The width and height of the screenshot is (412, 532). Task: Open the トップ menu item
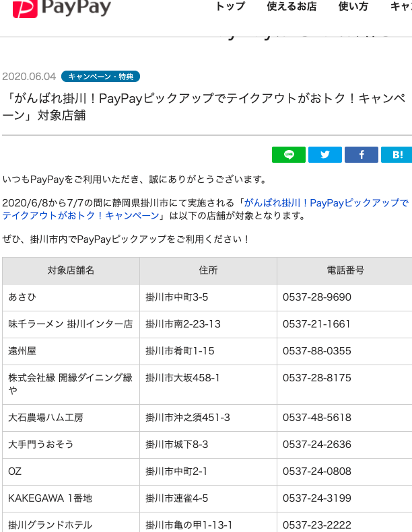point(230,6)
